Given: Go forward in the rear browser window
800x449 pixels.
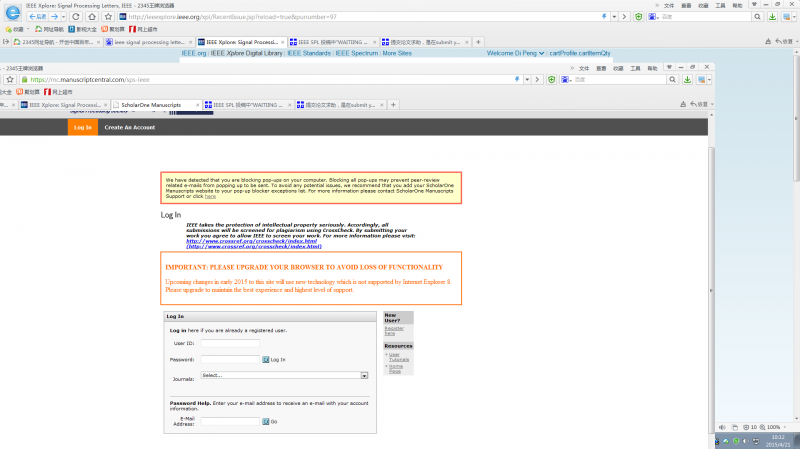Looking at the screenshot, I should pos(55,17).
